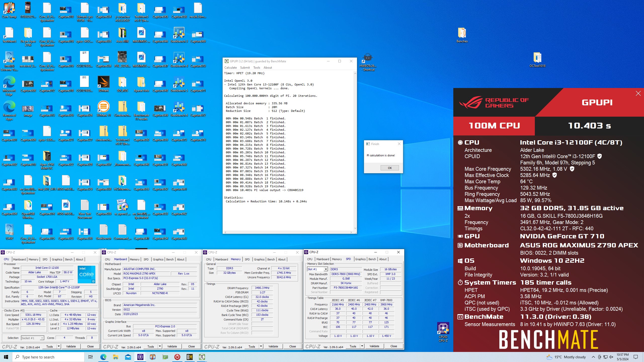This screenshot has height=362, width=644.
Task: Open the Geekbench 6 desktop shortcut
Action: pos(179,109)
